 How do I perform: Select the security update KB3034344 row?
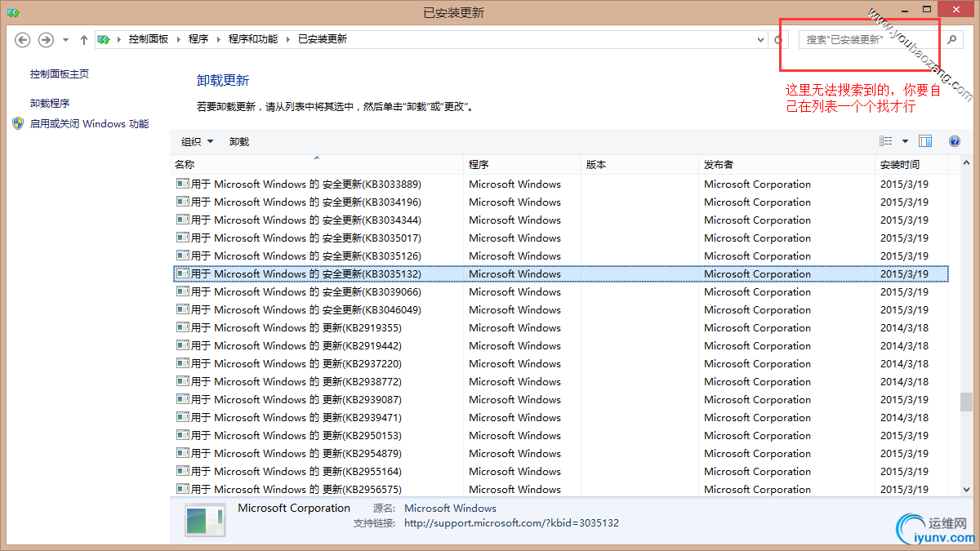pyautogui.click(x=561, y=220)
